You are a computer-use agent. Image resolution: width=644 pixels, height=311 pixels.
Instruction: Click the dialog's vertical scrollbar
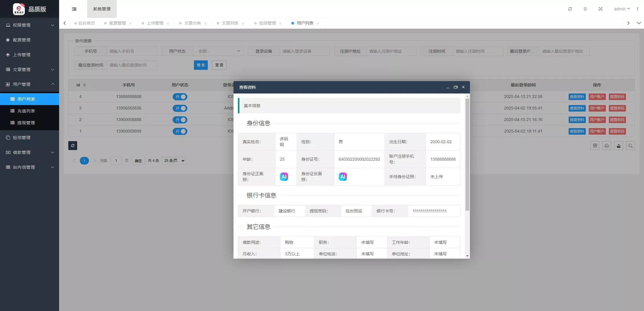pos(467,154)
